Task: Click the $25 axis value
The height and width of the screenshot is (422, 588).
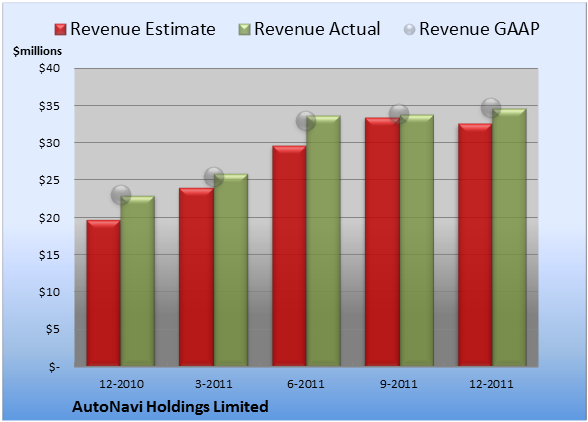Action: pos(50,180)
